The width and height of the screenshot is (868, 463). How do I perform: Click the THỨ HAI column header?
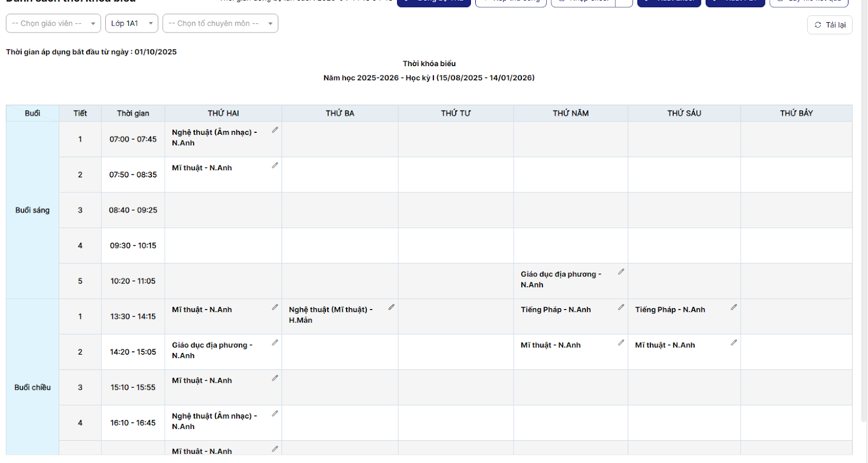pyautogui.click(x=223, y=113)
